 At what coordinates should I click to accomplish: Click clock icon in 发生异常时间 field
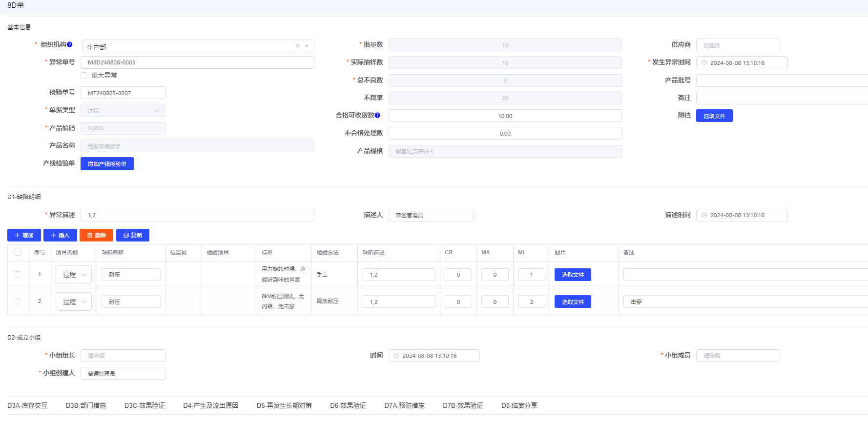click(x=704, y=63)
